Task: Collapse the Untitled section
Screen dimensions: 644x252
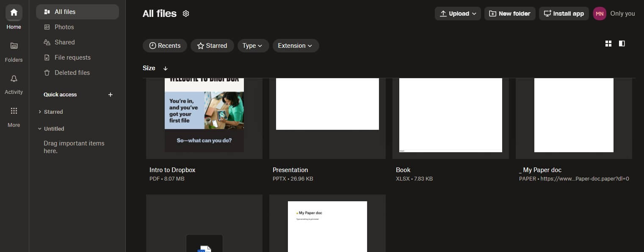Action: (40, 129)
